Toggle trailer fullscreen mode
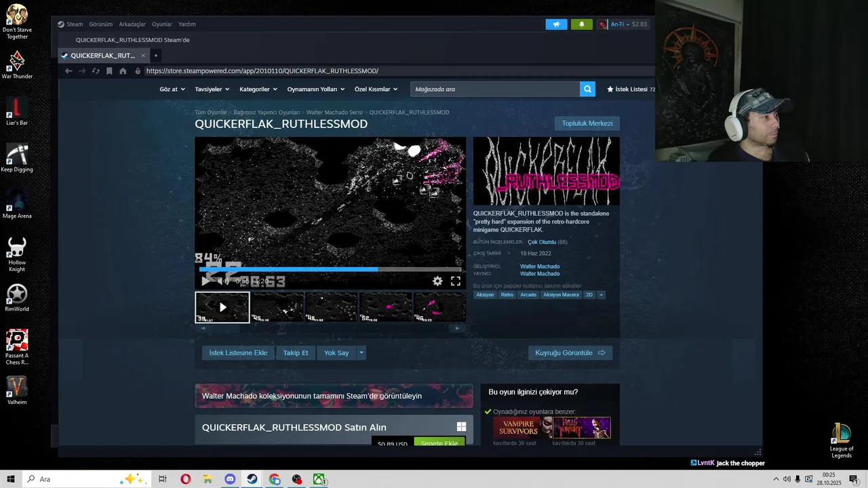The image size is (868, 488). (x=456, y=281)
